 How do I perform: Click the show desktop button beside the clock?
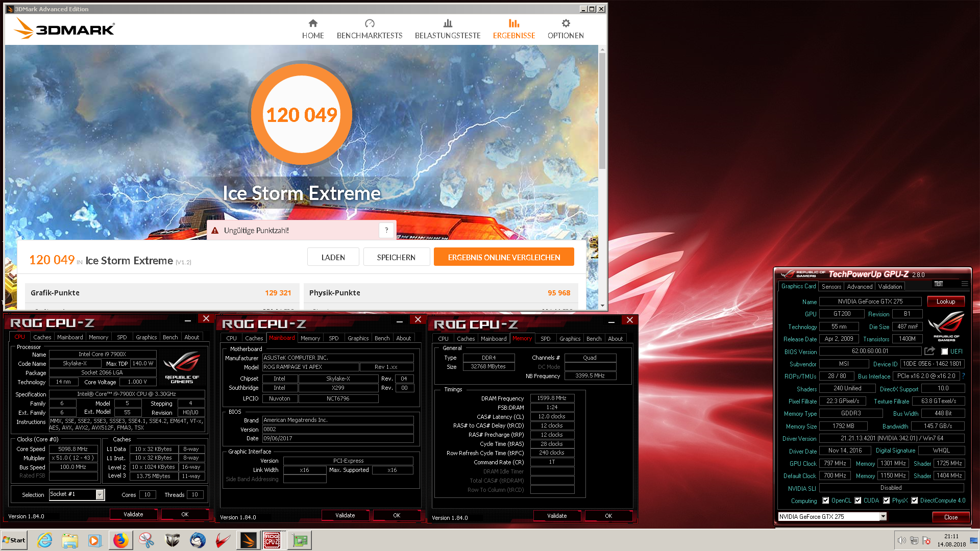975,540
